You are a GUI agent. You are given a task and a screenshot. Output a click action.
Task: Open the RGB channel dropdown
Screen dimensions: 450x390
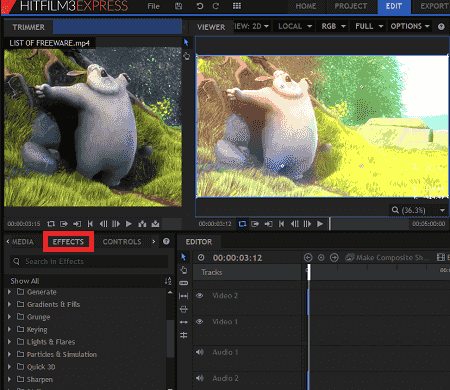pos(333,26)
